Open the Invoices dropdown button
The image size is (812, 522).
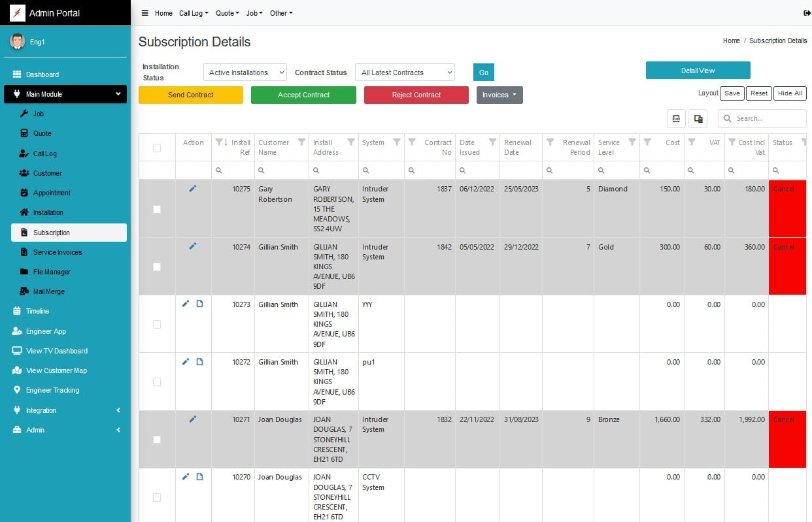499,95
